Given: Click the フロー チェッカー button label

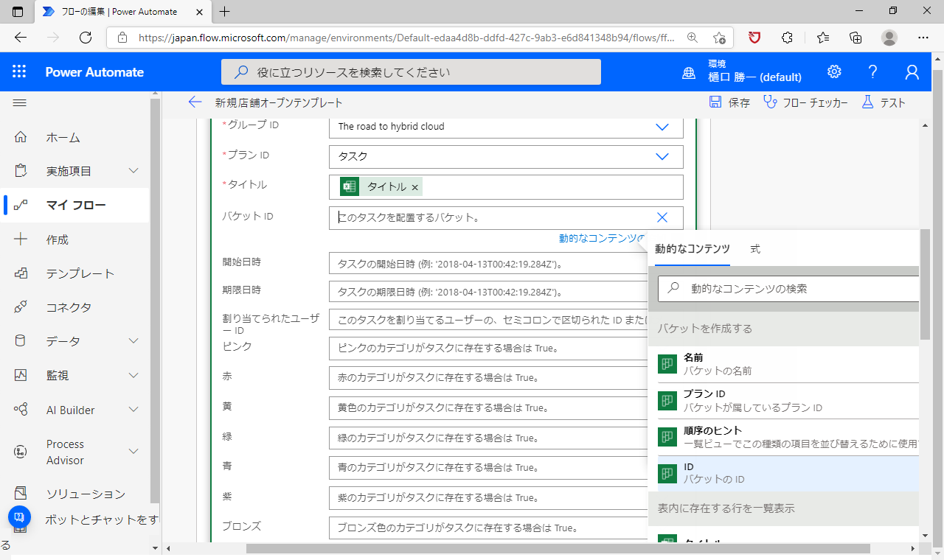Looking at the screenshot, I should pos(816,103).
